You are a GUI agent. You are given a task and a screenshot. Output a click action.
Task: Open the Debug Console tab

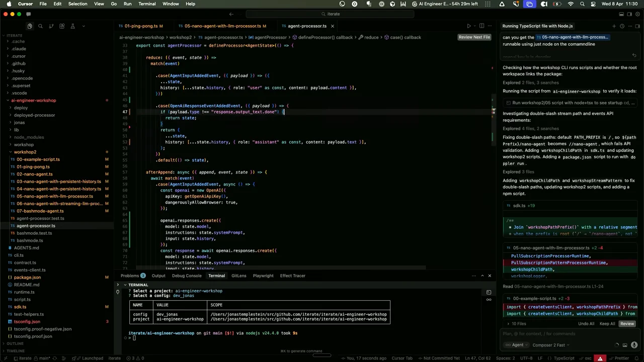coord(187,276)
